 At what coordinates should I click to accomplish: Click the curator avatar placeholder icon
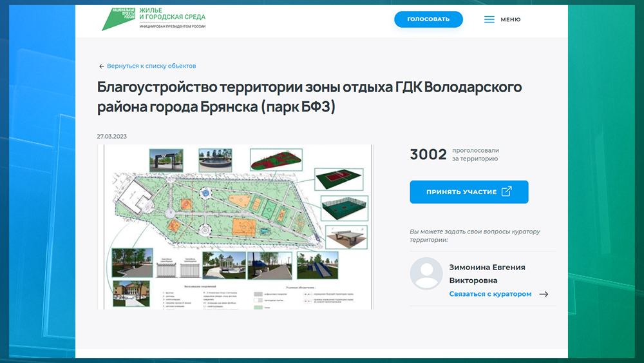[426, 273]
